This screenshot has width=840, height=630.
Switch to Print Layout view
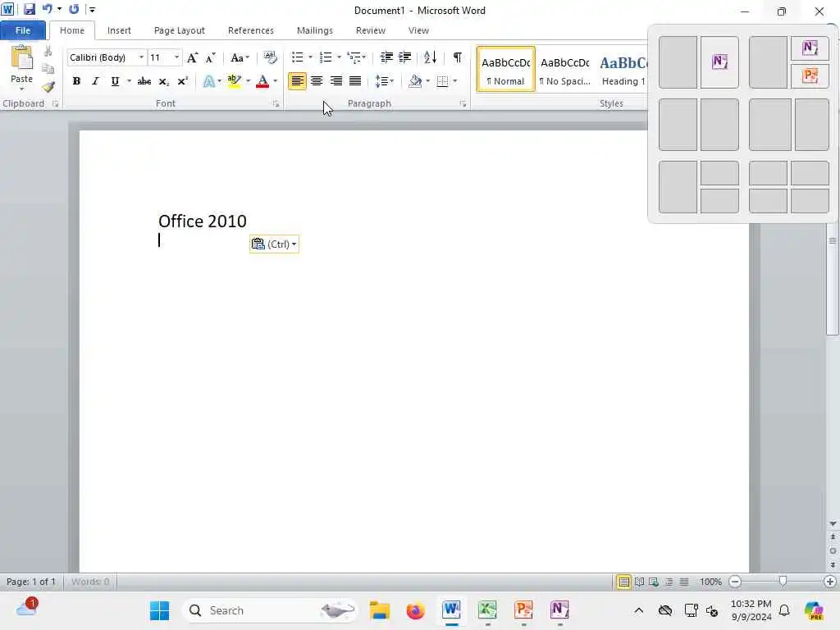pos(624,582)
